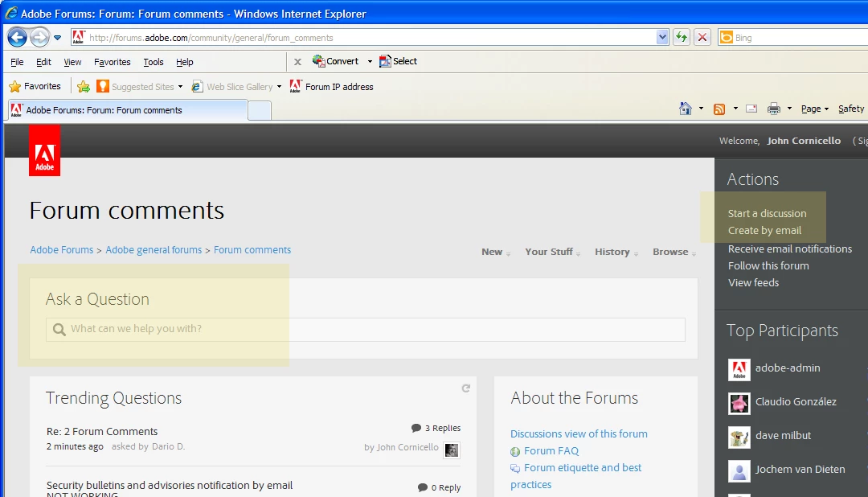868x497 pixels.
Task: Click Start a discussion action
Action: (768, 213)
